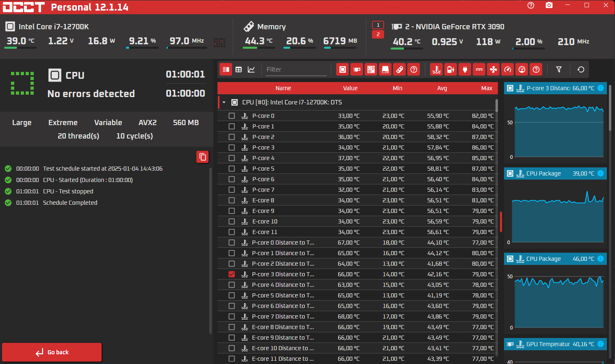Sort by the Name column header
This screenshot has height=364, width=615.
coord(283,88)
